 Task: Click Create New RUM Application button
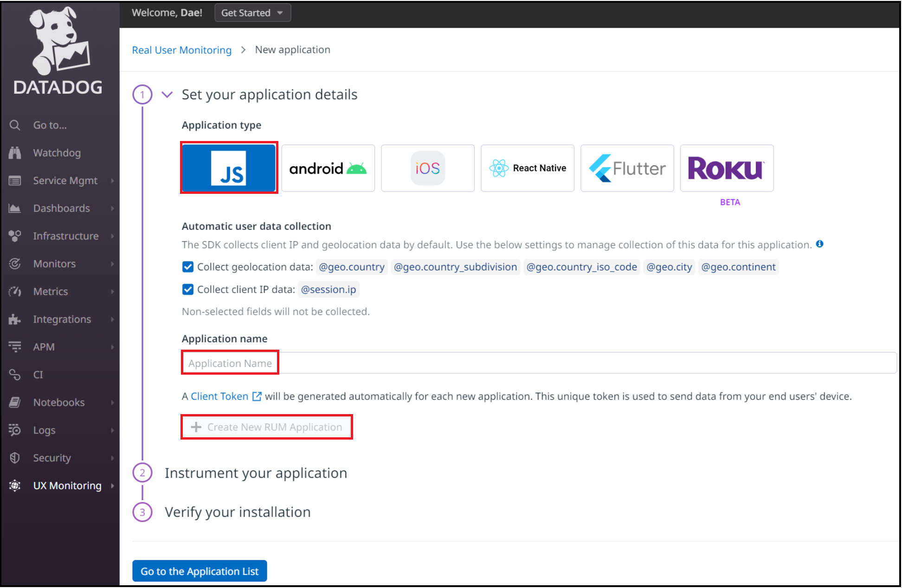[x=267, y=427]
